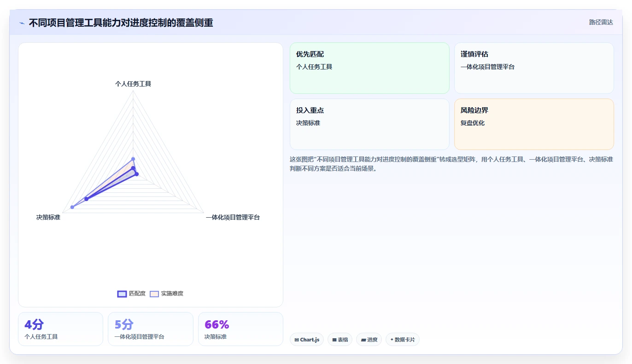The width and height of the screenshot is (632, 364).
Task: Click the 实施难度 legend label
Action: (172, 294)
